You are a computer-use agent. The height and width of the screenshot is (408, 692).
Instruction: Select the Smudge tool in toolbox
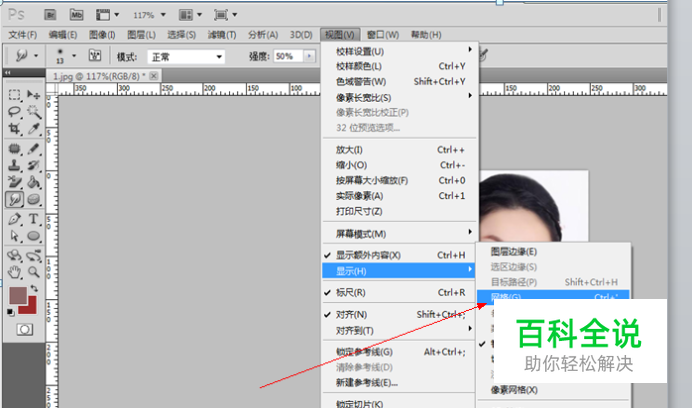[x=14, y=200]
